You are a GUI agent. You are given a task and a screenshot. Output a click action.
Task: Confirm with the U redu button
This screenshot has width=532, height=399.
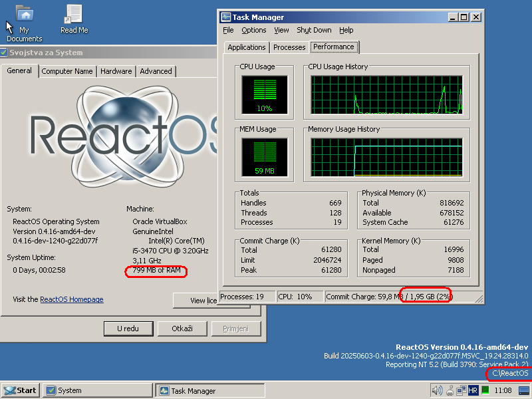pos(128,329)
